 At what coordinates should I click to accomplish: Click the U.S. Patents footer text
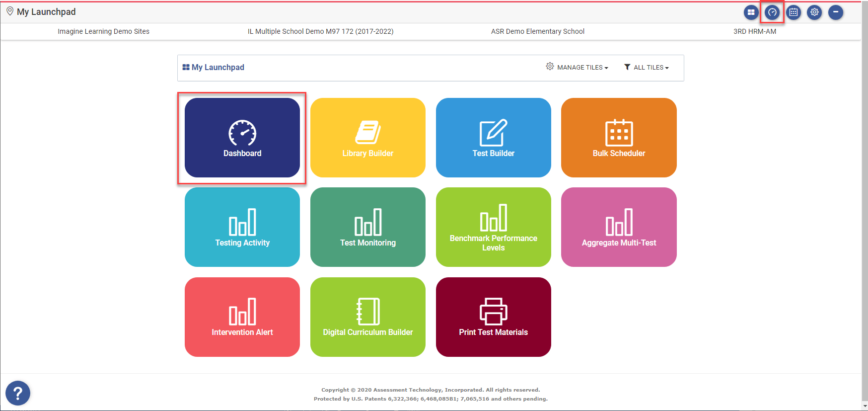[431, 399]
